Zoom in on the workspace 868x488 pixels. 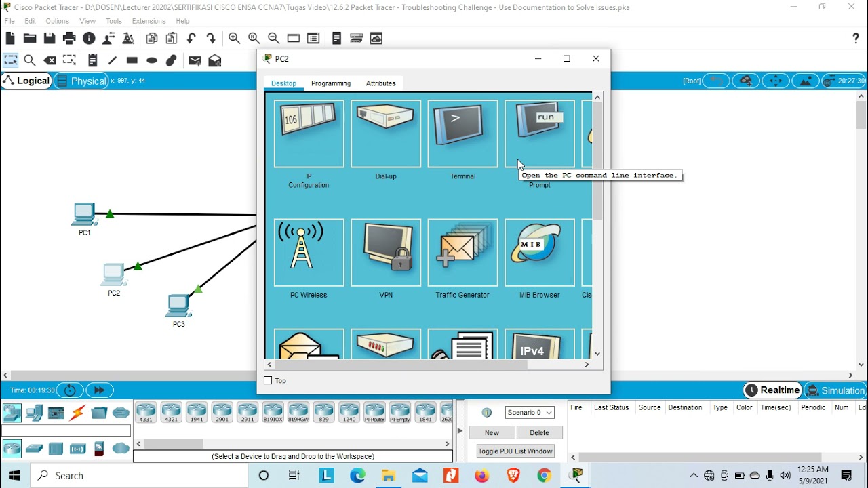tap(235, 39)
